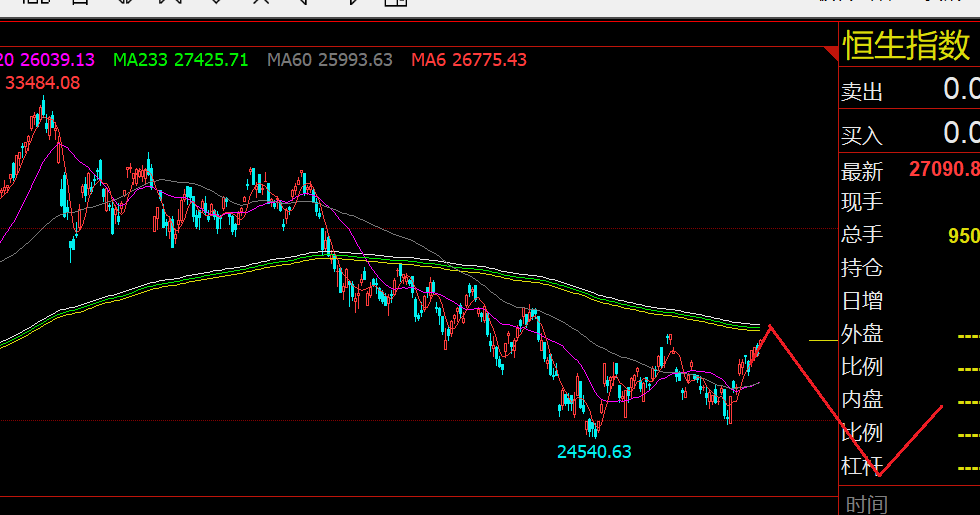Open the 时间 tab header at bottom

(x=867, y=504)
